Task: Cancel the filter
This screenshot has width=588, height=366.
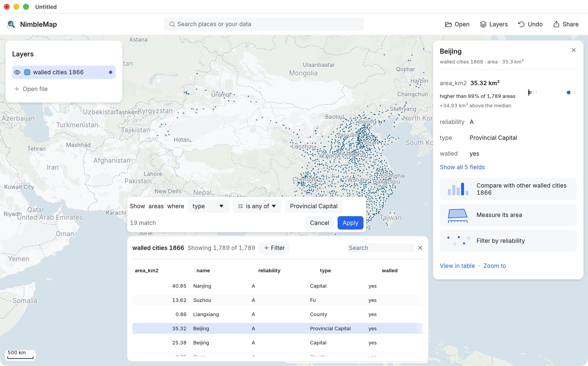Action: (319, 223)
